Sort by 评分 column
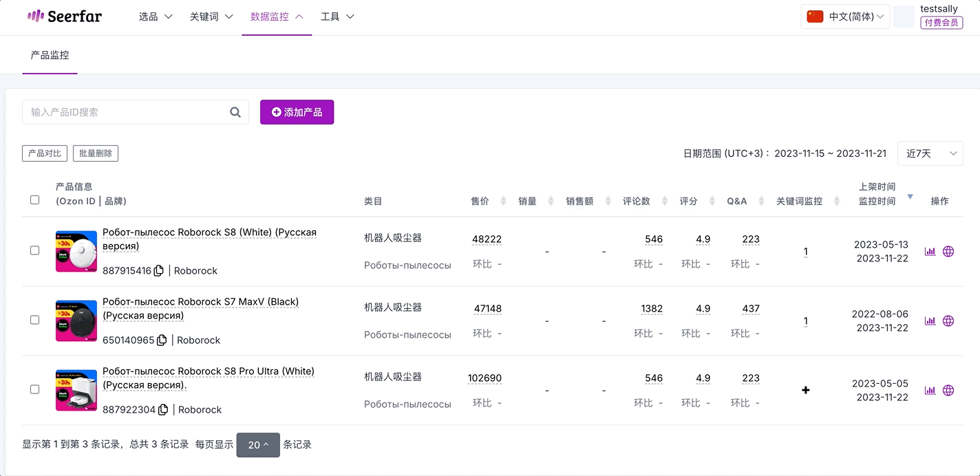The image size is (980, 476). tap(712, 201)
